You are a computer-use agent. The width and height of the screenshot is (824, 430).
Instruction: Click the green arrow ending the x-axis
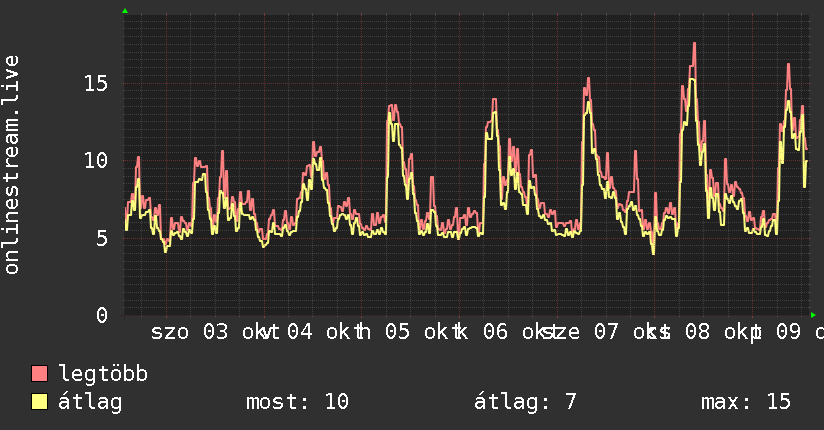click(x=813, y=315)
